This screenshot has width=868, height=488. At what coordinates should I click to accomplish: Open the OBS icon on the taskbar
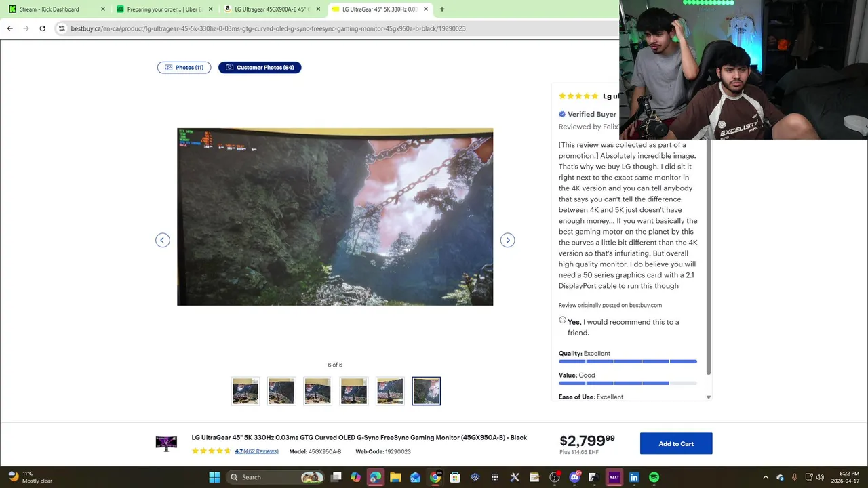pyautogui.click(x=555, y=477)
